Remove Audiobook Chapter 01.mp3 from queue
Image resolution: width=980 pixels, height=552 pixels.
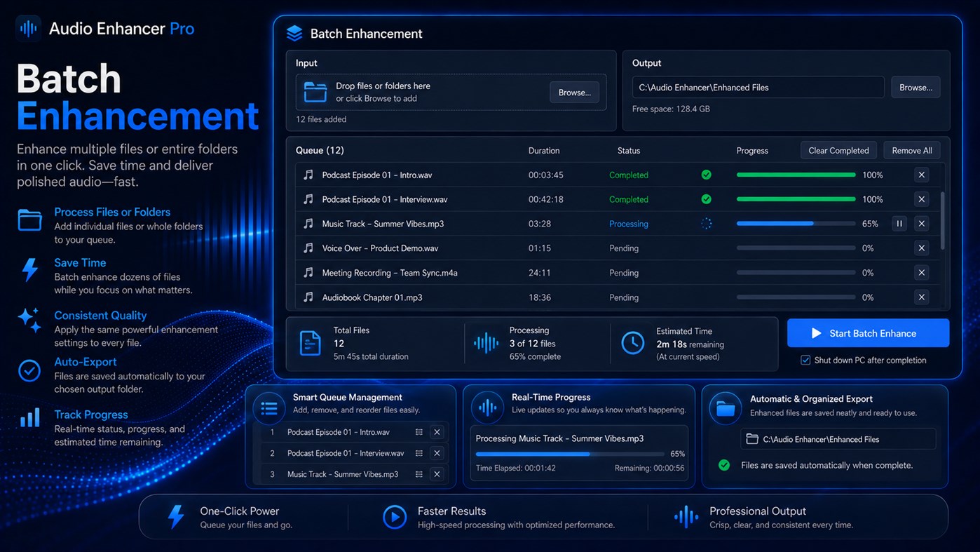pyautogui.click(x=922, y=297)
